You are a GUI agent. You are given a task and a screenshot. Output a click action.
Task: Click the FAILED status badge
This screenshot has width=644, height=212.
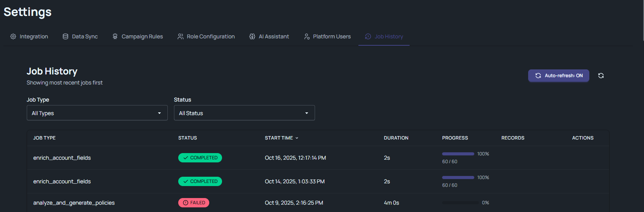pos(194,203)
